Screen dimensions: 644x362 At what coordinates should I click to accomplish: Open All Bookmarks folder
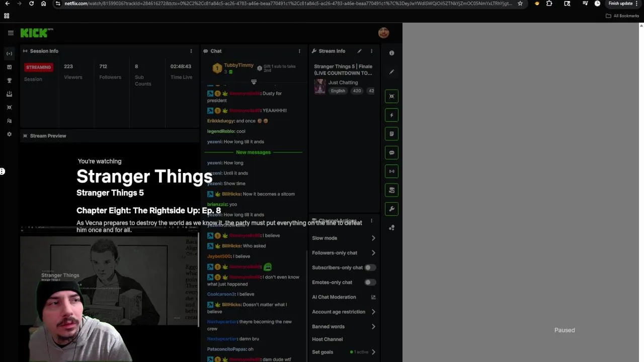622,16
